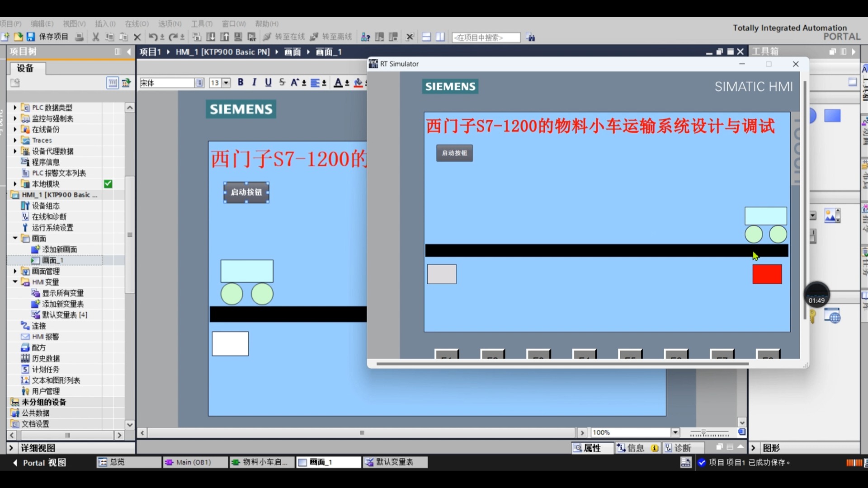Click the print icon in the toolbar
The width and height of the screenshot is (868, 488).
(x=79, y=37)
